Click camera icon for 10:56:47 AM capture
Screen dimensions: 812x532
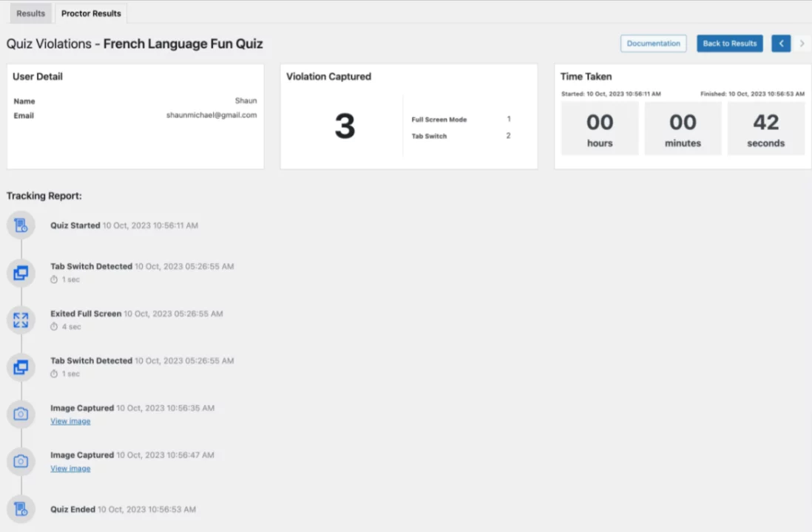(21, 462)
